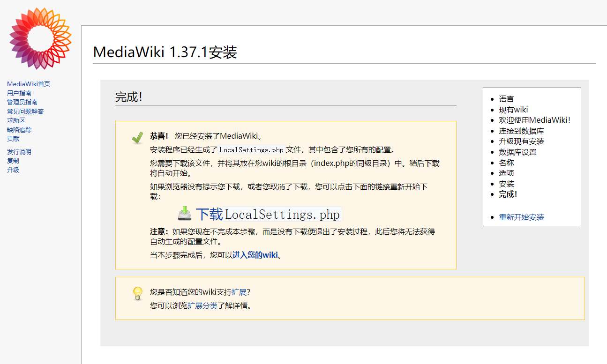Click the paragraph starting 您需要下载该文件
The image size is (607, 364).
tap(295, 168)
